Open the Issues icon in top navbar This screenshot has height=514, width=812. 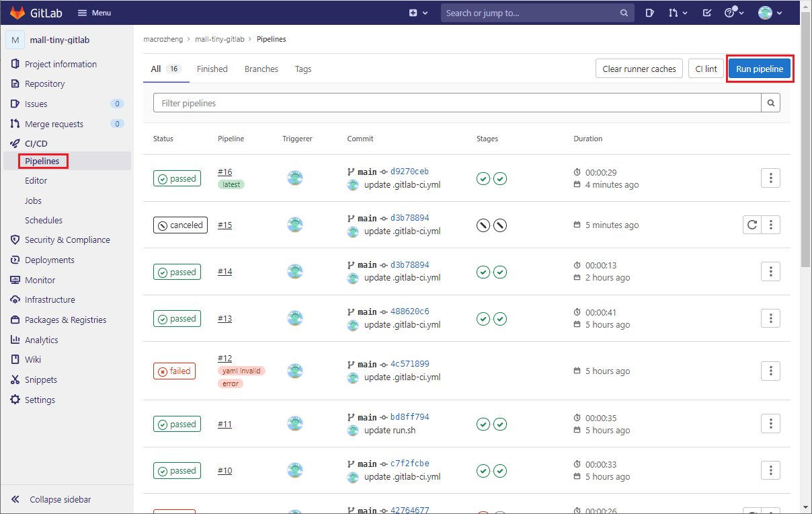[x=649, y=13]
